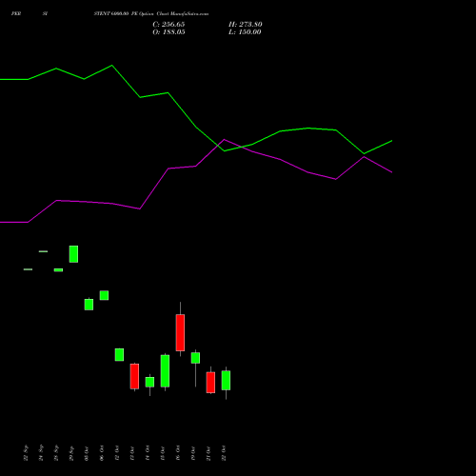Click the 22 Oct date axis label
Image resolution: width=476 pixels, height=476 pixels.
click(224, 453)
